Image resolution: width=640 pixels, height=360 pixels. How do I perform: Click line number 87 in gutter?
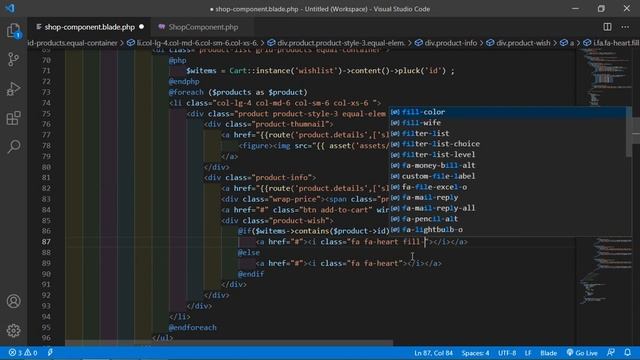tap(46, 242)
